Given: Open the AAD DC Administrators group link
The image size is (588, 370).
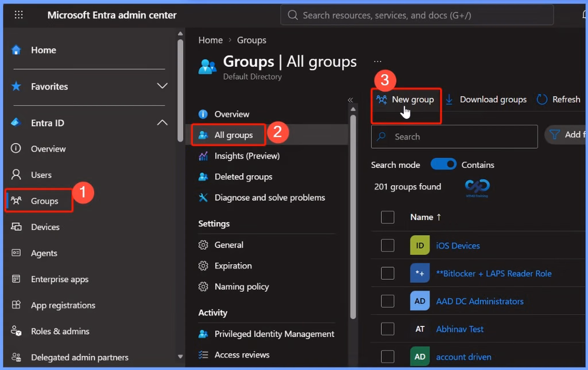Looking at the screenshot, I should (479, 301).
